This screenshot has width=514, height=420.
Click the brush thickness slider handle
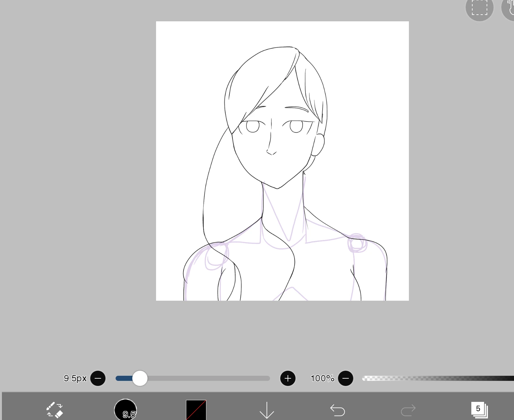click(x=140, y=378)
